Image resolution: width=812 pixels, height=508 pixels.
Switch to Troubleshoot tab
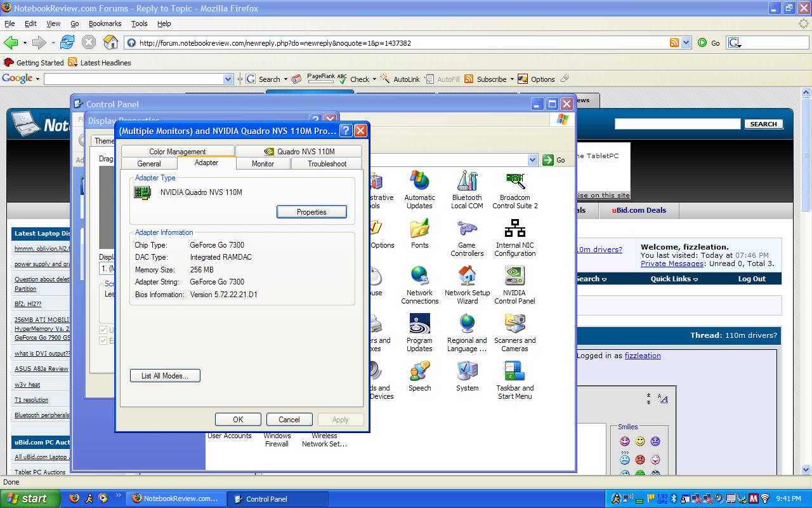(327, 163)
